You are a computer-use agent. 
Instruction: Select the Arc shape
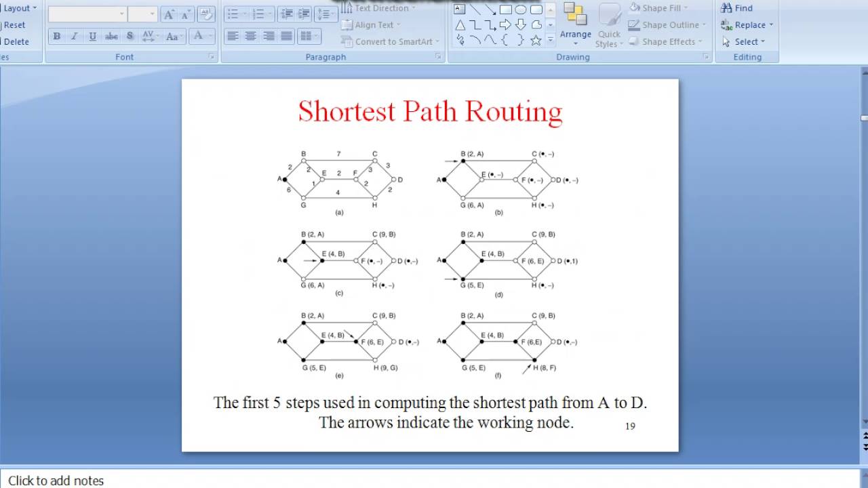[475, 40]
